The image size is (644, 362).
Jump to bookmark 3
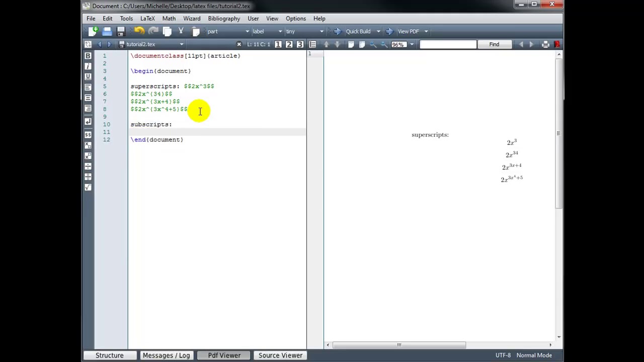click(300, 44)
